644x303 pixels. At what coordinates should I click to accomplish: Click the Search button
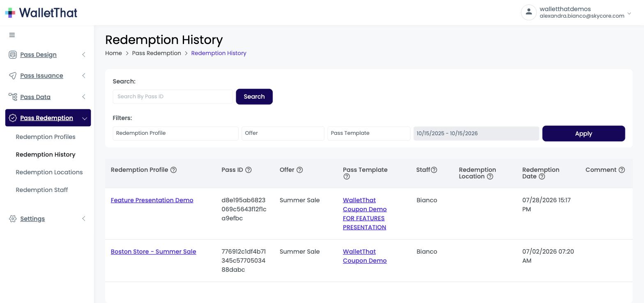point(254,97)
